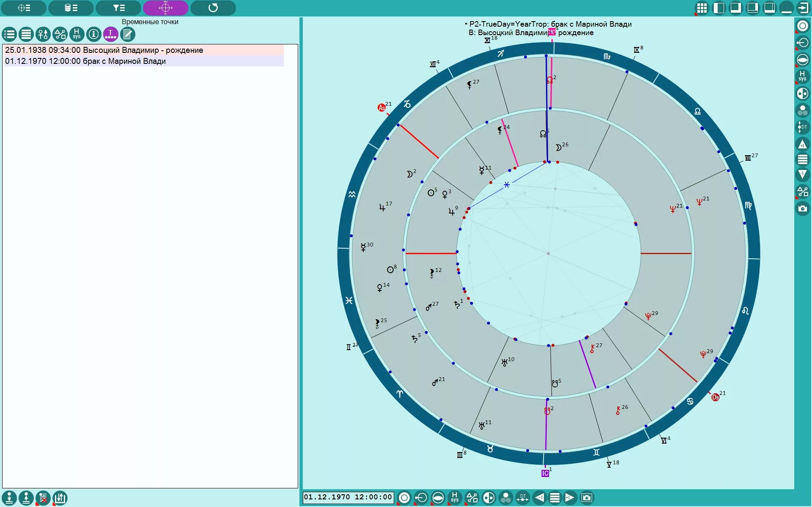
Task: Step back minus one in bottom toolbar
Action: tap(539, 498)
